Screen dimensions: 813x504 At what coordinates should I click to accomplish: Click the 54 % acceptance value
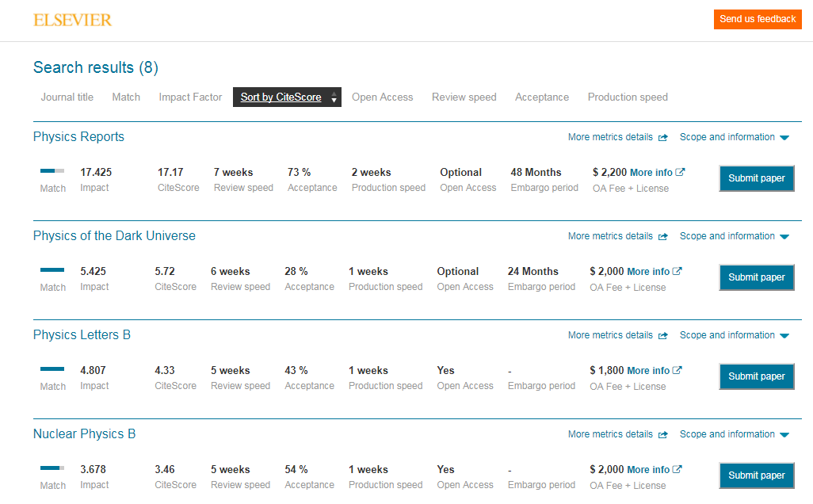[x=296, y=469]
